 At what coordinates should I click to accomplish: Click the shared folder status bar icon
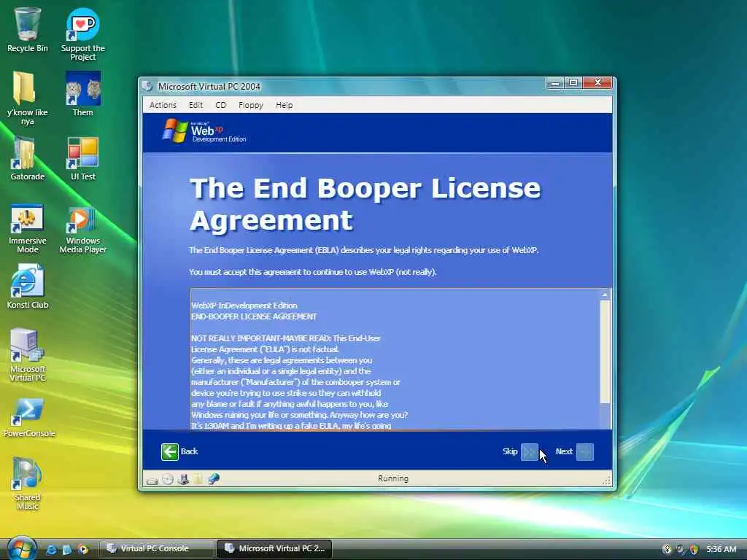[x=198, y=479]
